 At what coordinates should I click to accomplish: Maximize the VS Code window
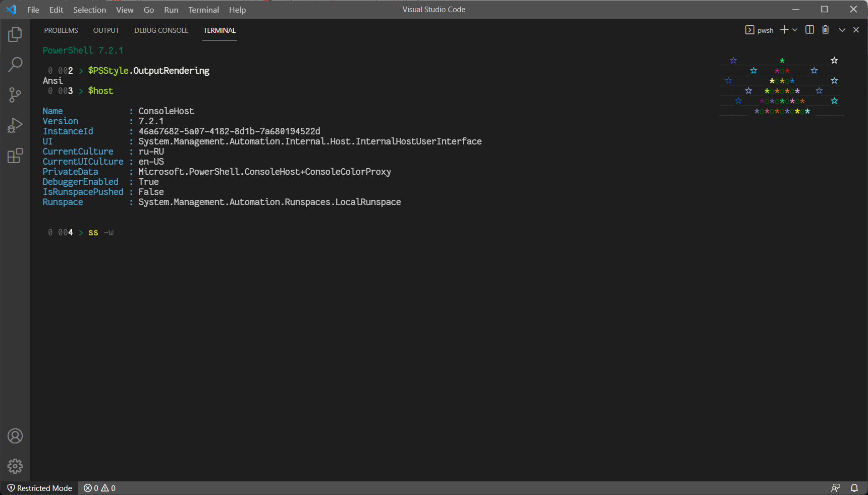[x=825, y=10]
